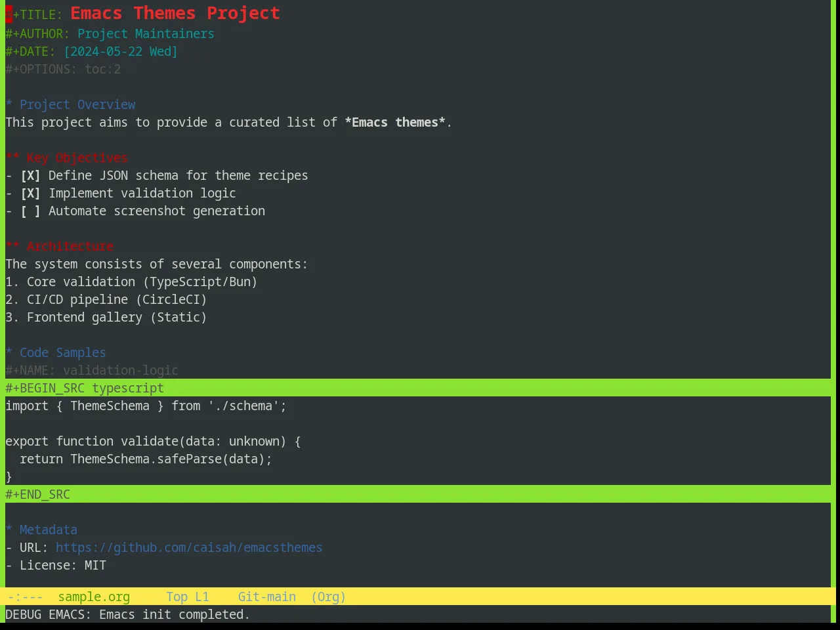Open the github.com/caisah/emacsthemes link

click(189, 548)
